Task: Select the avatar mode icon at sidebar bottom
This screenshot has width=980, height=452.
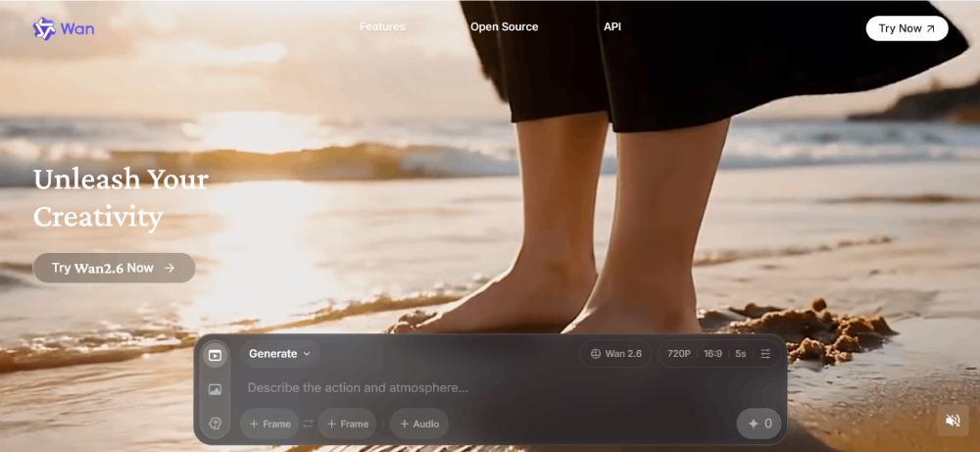Action: 215,424
